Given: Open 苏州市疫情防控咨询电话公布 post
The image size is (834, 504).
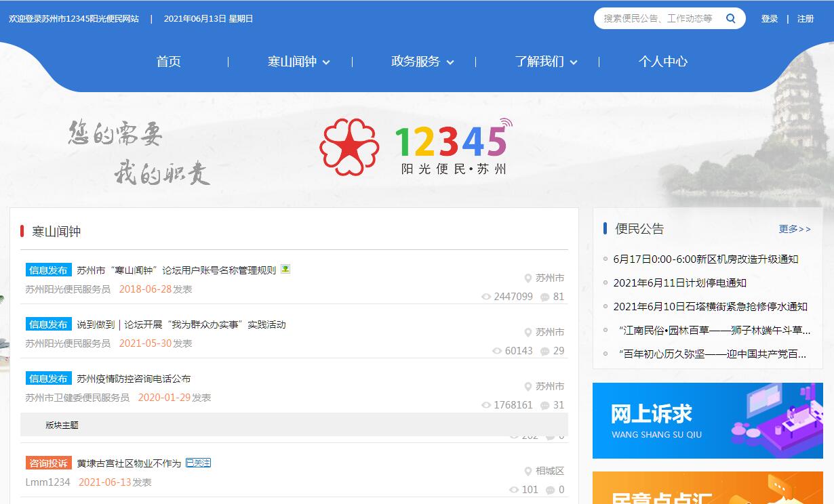Looking at the screenshot, I should click(134, 379).
